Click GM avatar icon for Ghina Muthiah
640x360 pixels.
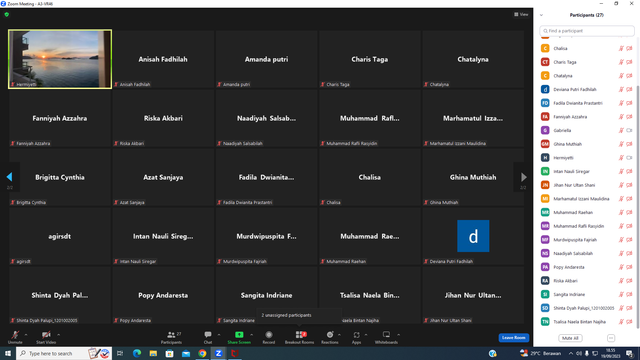545,144
